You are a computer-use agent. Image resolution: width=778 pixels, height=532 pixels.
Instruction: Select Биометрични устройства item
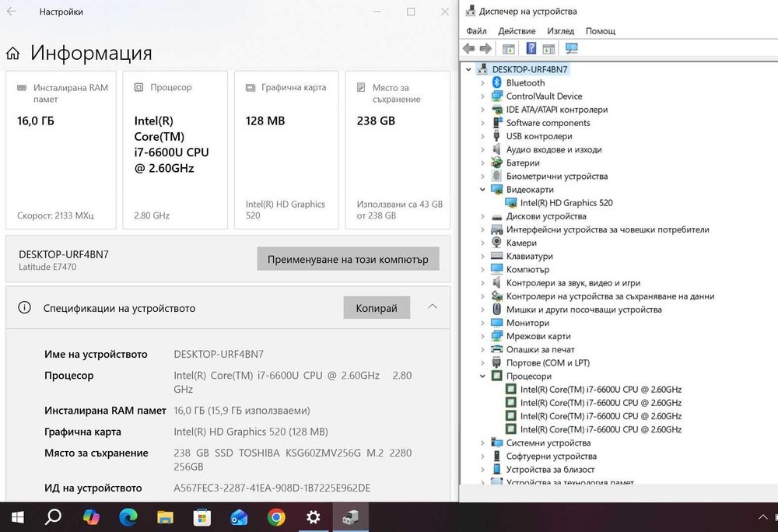(557, 176)
